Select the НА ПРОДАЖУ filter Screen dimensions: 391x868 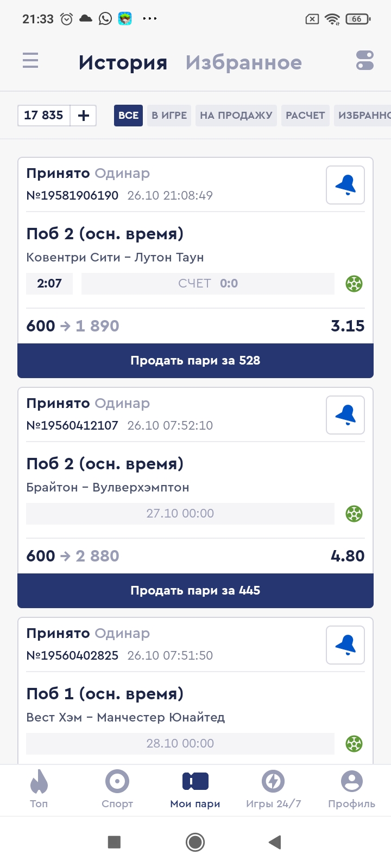[x=236, y=116]
